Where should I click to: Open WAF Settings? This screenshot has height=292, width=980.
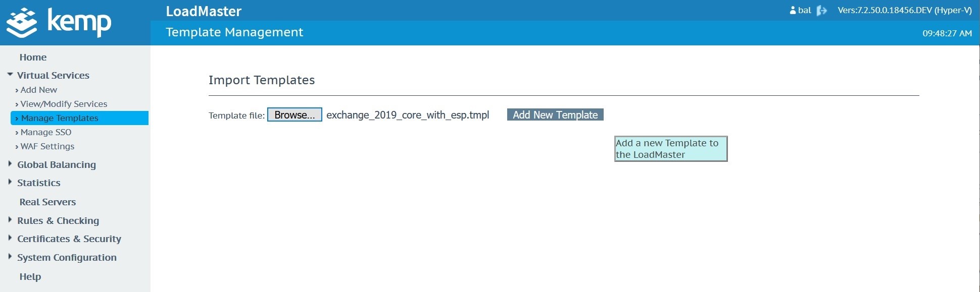(47, 146)
